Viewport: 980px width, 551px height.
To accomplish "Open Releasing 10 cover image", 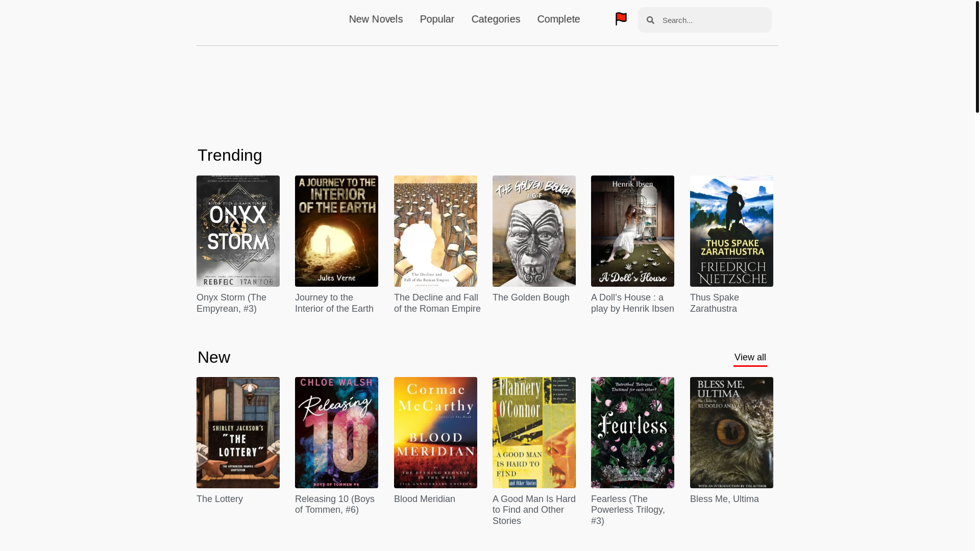I will point(336,433).
